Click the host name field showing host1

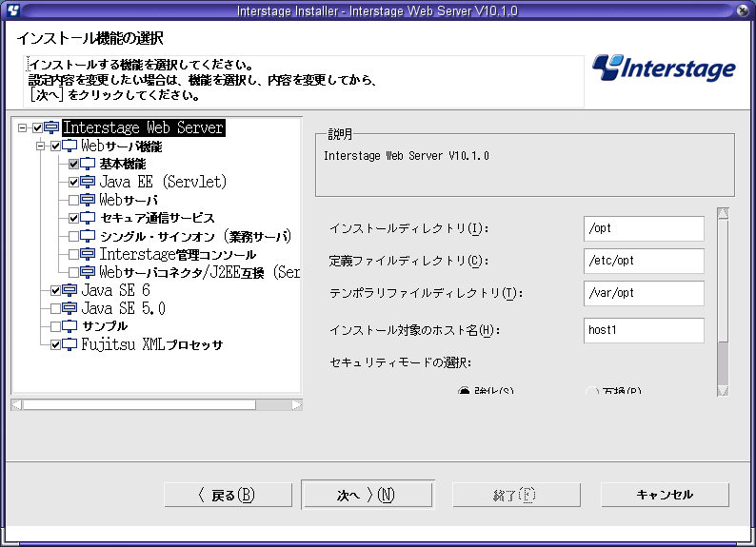coord(644,330)
